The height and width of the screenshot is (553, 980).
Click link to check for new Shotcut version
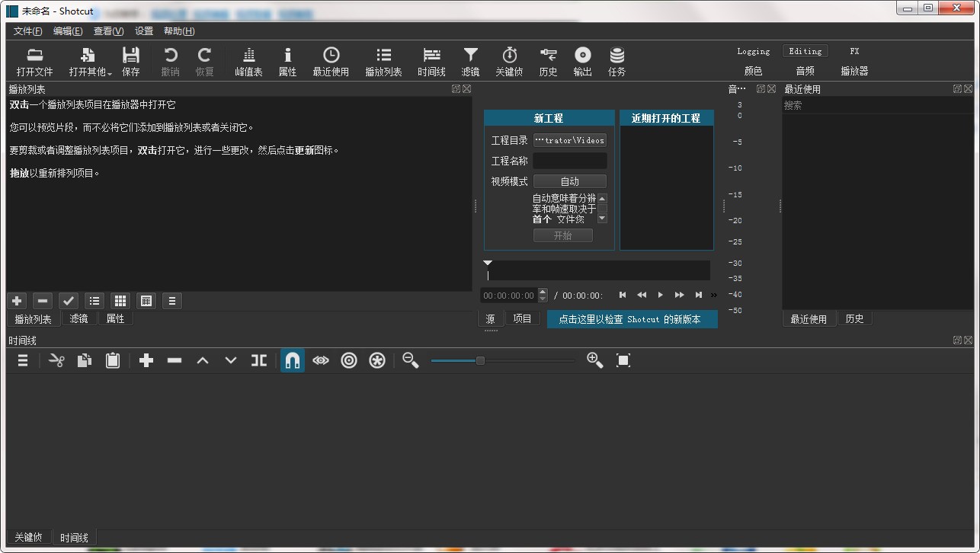(631, 319)
